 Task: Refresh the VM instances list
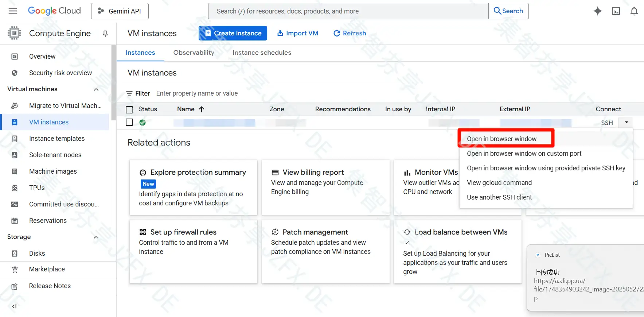350,33
